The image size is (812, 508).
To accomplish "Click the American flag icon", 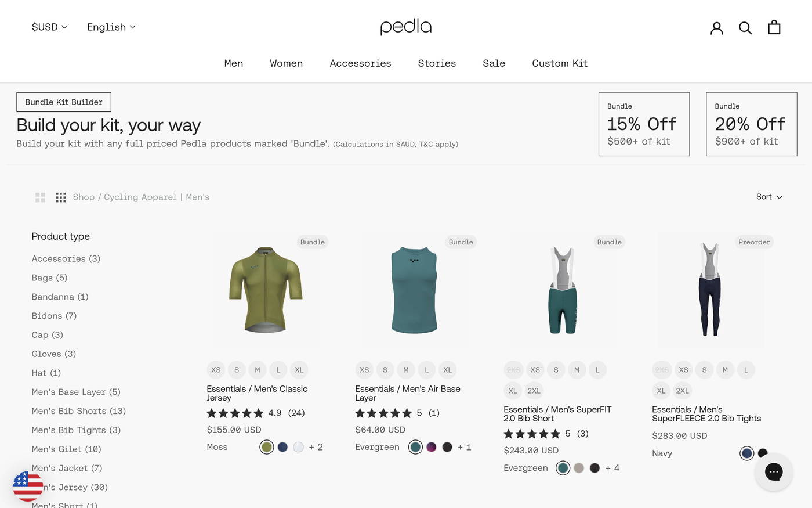I will click(x=27, y=487).
